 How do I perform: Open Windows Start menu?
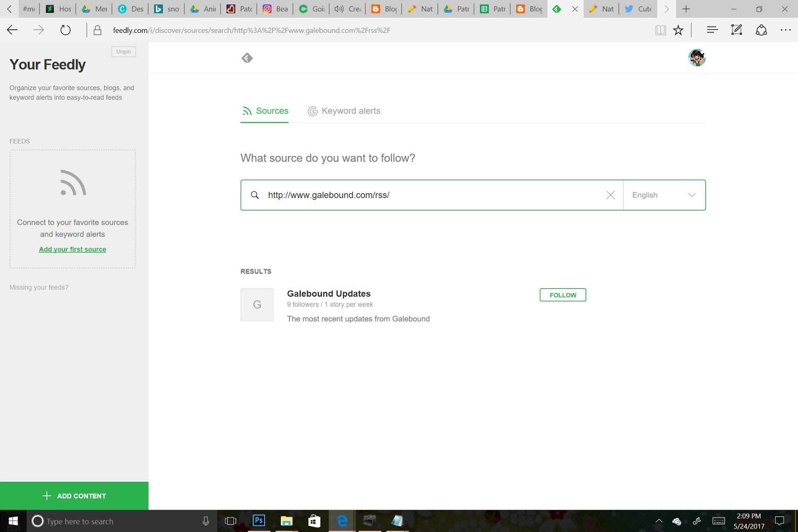tap(13, 521)
